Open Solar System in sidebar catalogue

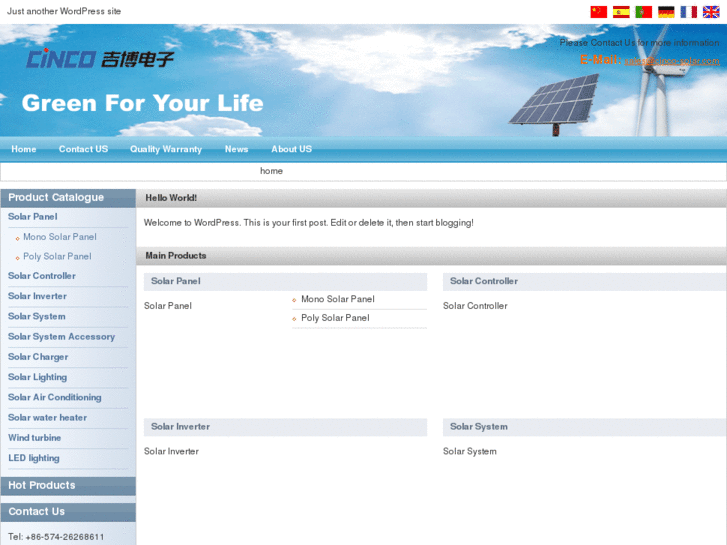tap(37, 316)
